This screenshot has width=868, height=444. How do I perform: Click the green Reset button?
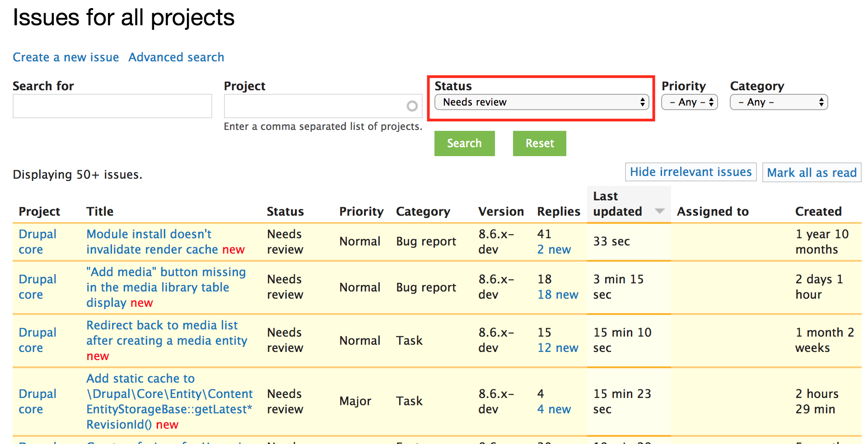point(539,143)
